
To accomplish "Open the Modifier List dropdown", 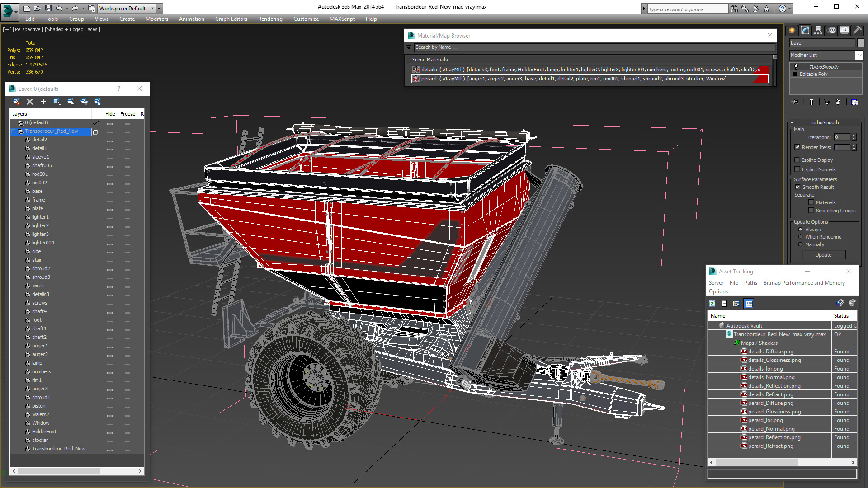I will 859,55.
